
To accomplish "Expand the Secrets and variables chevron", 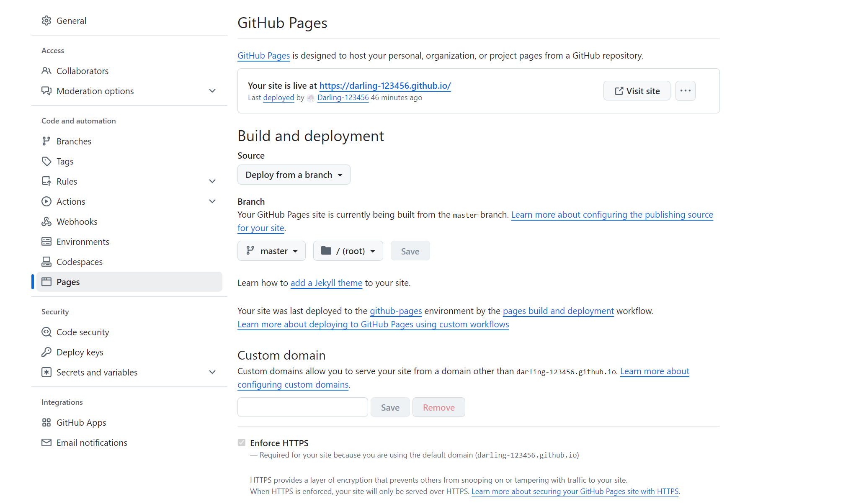I will click(x=212, y=372).
